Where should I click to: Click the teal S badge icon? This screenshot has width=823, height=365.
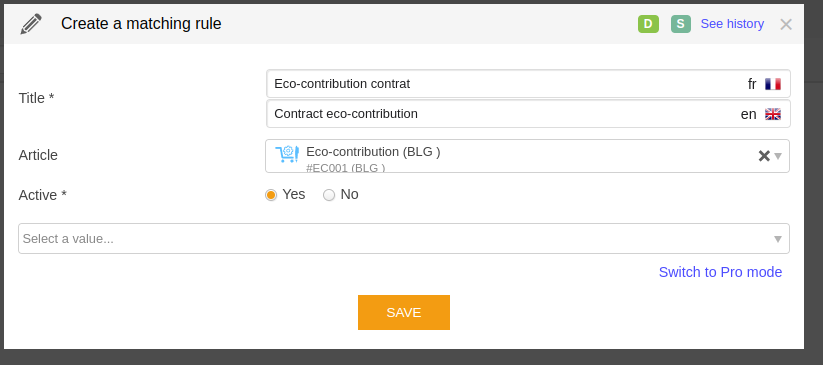point(681,24)
